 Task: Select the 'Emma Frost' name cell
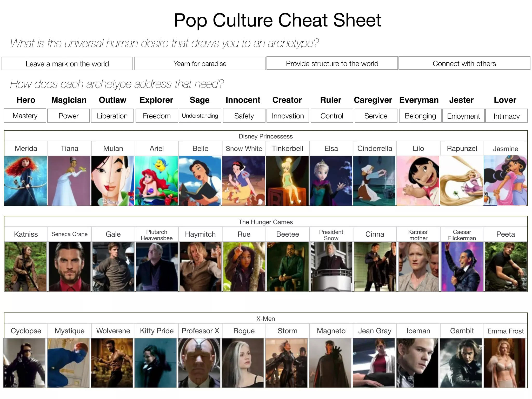[506, 331]
